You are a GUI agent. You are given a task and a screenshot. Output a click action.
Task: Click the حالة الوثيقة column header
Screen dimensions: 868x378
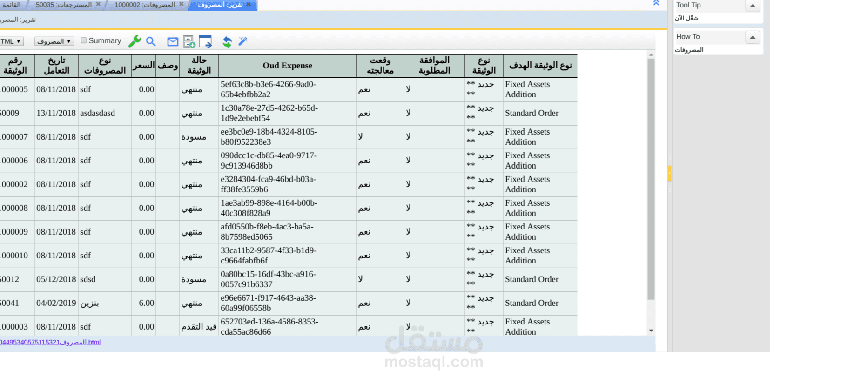(x=199, y=66)
